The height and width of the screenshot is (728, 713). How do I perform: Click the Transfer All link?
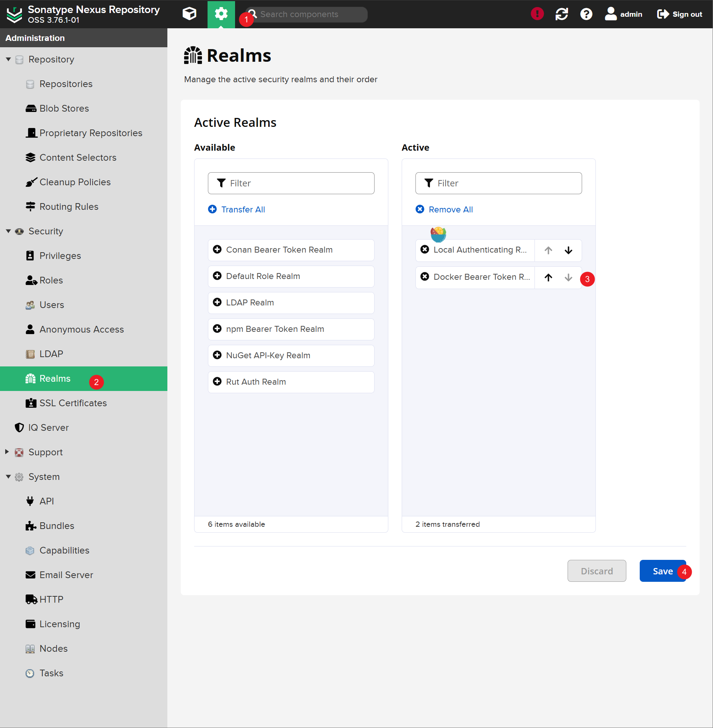click(x=236, y=209)
